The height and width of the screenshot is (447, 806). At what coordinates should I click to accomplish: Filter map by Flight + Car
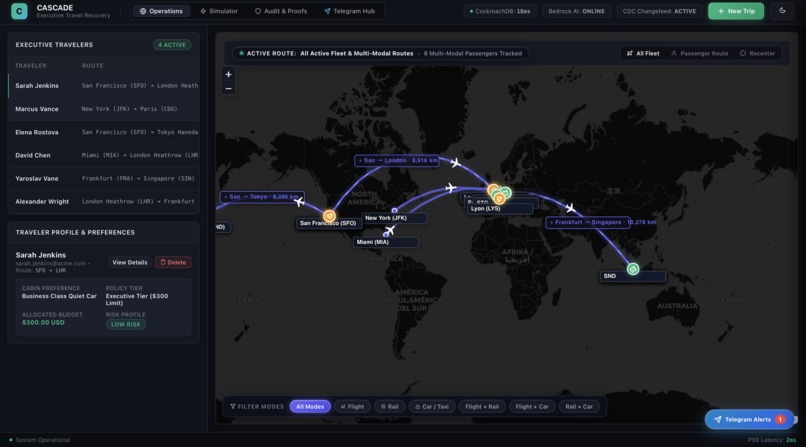(532, 406)
